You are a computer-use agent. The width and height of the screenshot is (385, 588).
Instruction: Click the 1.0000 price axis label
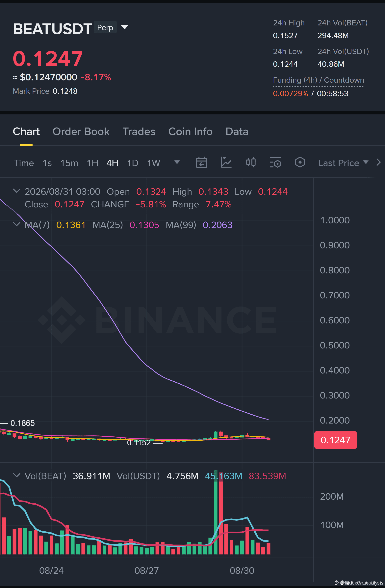[x=335, y=220]
